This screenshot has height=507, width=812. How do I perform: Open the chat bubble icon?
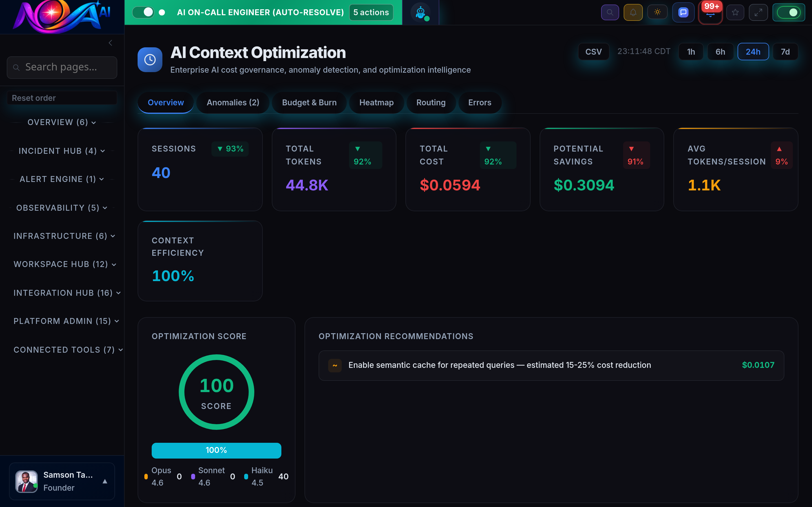(683, 12)
